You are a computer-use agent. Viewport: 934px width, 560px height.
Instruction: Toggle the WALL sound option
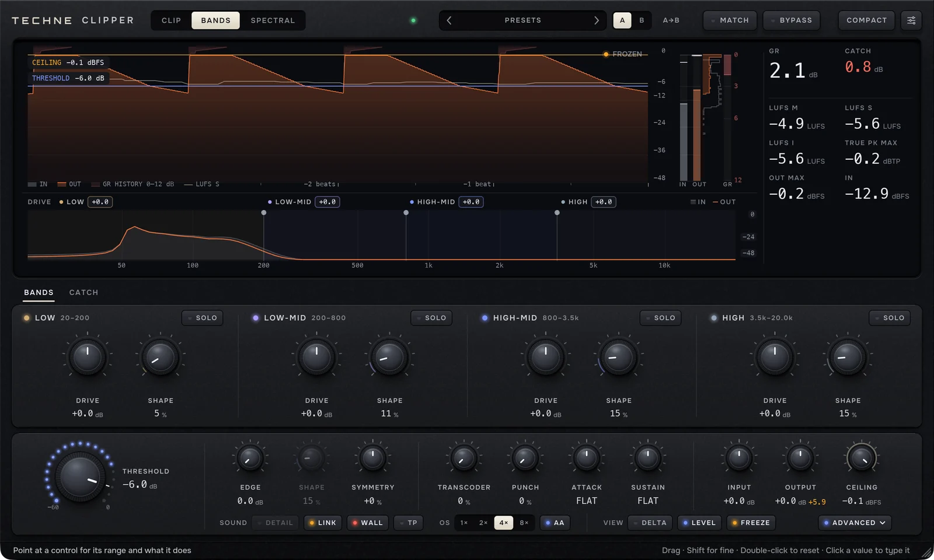(x=368, y=523)
